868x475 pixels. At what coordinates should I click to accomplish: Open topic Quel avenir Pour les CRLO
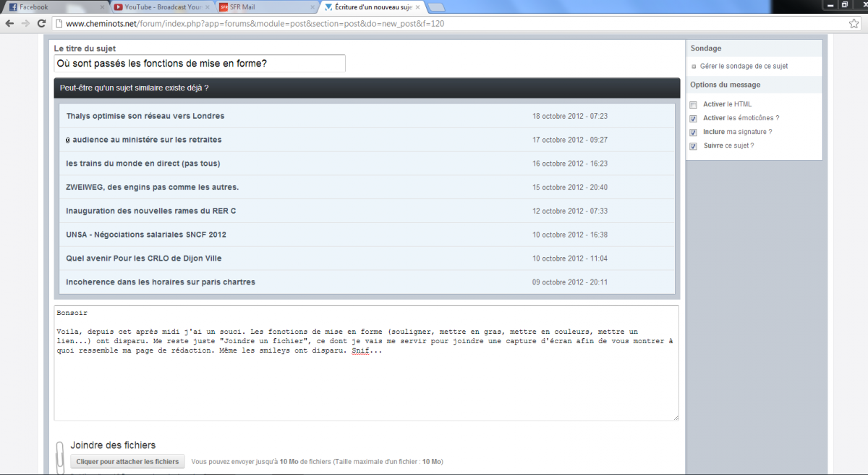click(x=143, y=258)
